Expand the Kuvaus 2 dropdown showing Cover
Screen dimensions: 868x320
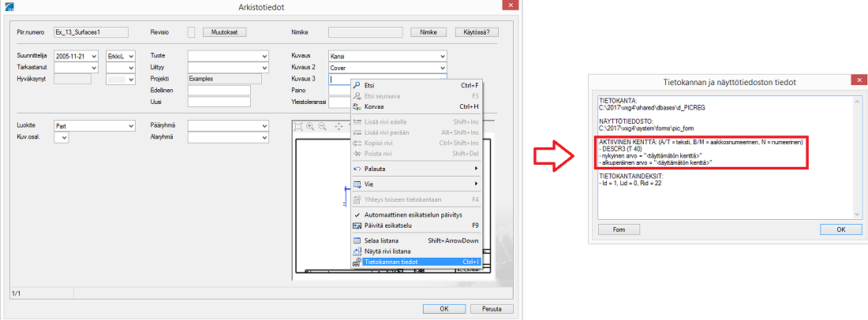pos(443,68)
